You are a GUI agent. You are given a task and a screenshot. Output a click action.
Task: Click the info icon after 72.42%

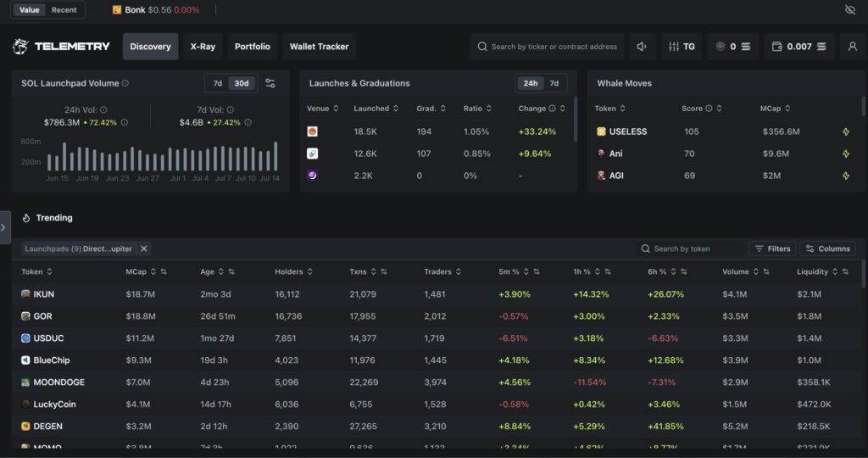pyautogui.click(x=125, y=122)
